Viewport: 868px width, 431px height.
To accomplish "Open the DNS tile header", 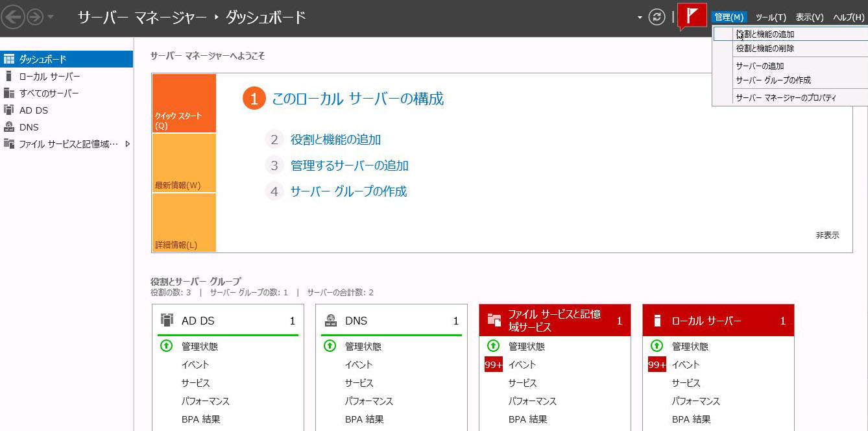I will [391, 321].
